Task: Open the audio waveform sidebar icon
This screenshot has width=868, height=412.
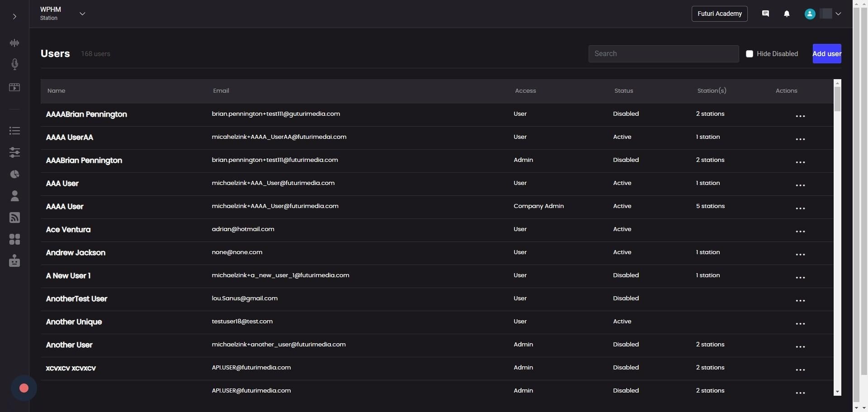Action: pyautogui.click(x=14, y=43)
